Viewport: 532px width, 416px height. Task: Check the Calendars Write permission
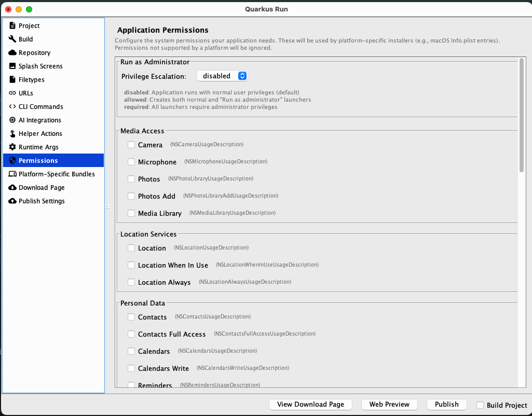click(x=131, y=368)
